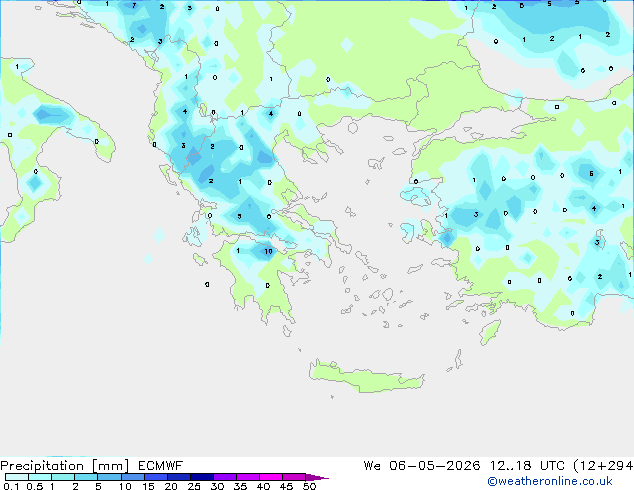The height and width of the screenshot is (490, 634).
Task: Select the 40–45 mm magenta legend swatch
Action: tap(271, 477)
